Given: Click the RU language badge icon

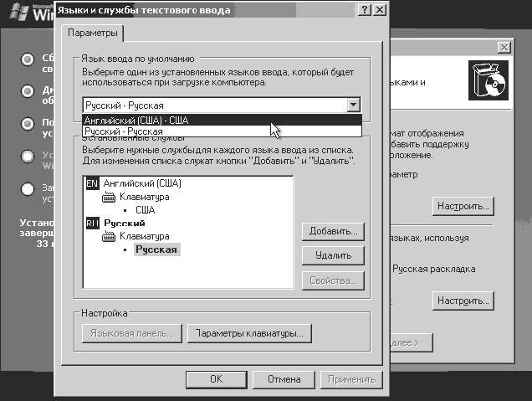Looking at the screenshot, I should [x=92, y=224].
